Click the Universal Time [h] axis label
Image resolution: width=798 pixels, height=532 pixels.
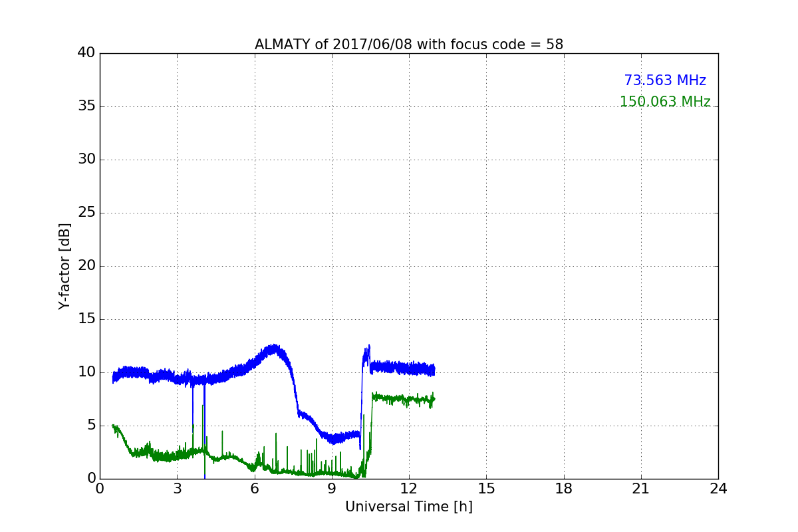(x=409, y=507)
